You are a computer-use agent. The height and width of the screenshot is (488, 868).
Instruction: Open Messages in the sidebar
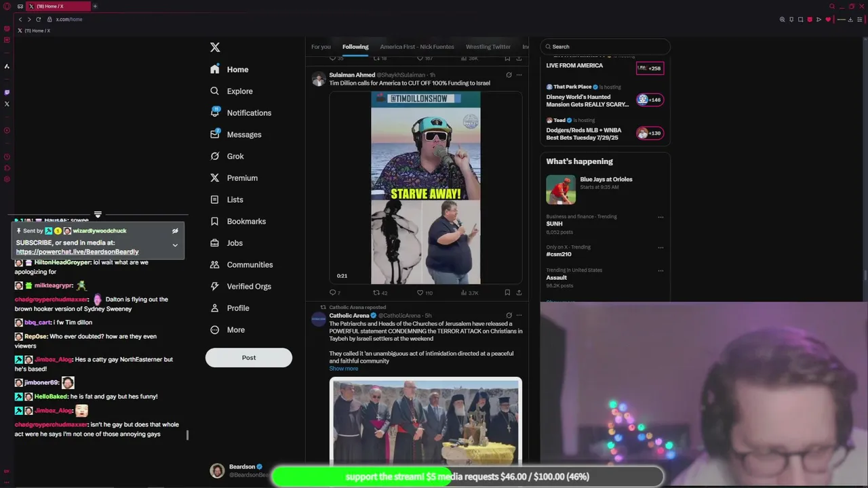(235, 134)
